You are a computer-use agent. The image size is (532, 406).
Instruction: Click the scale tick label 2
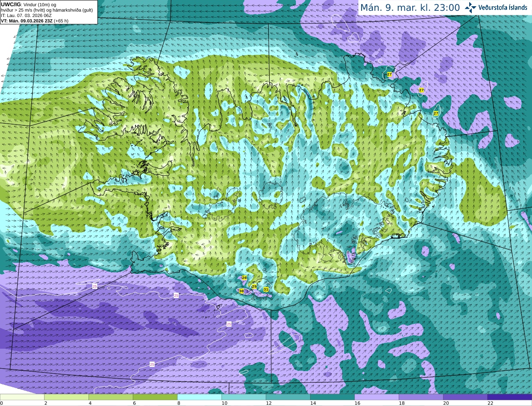point(46,403)
